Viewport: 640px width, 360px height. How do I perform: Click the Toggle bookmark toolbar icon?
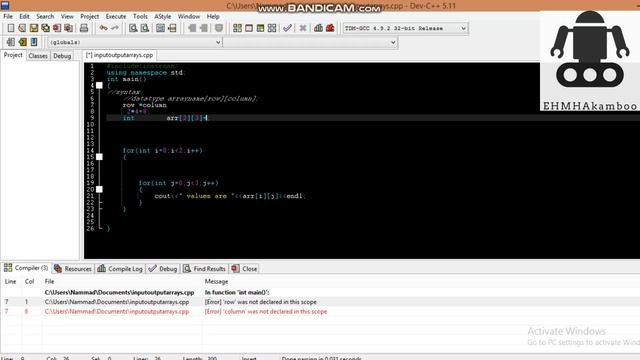[22, 42]
